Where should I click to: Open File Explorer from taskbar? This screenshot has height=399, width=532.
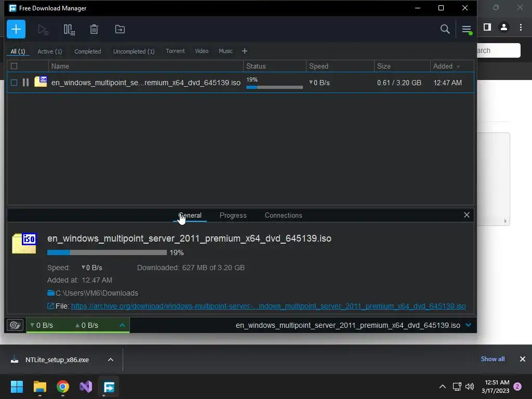coord(39,387)
